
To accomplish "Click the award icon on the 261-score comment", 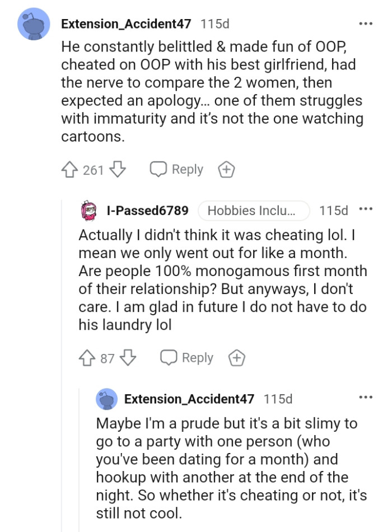I will pos(226,169).
